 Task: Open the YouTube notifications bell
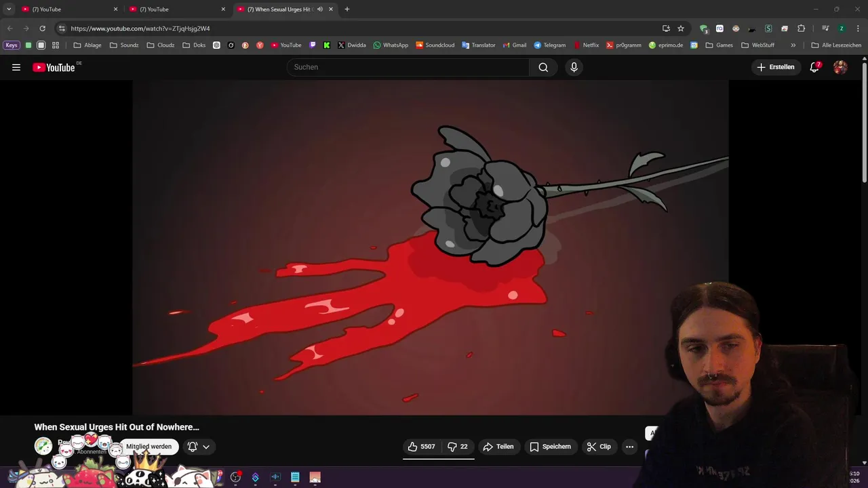[x=815, y=67]
